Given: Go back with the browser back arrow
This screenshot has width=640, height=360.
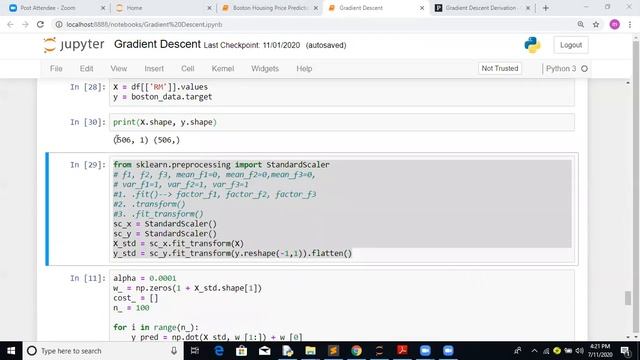Looking at the screenshot, I should click(10, 24).
